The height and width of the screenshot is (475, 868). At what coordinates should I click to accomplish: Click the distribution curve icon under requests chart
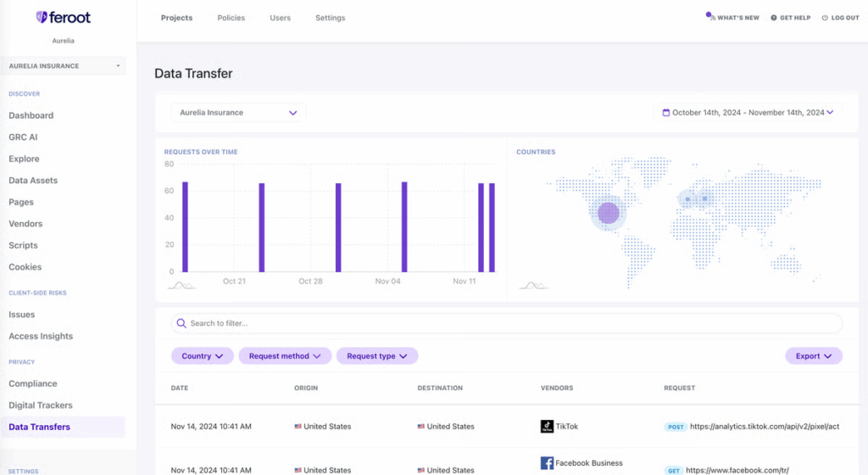tap(181, 286)
